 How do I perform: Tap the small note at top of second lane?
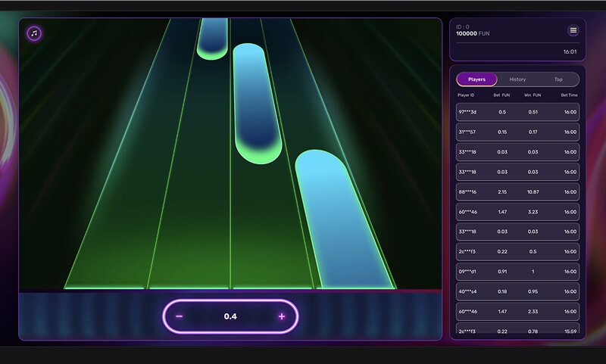coord(213,38)
